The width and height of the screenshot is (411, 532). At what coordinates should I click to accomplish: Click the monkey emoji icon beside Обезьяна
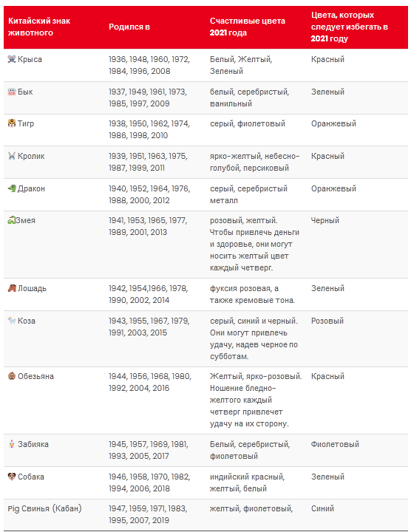coord(12,376)
